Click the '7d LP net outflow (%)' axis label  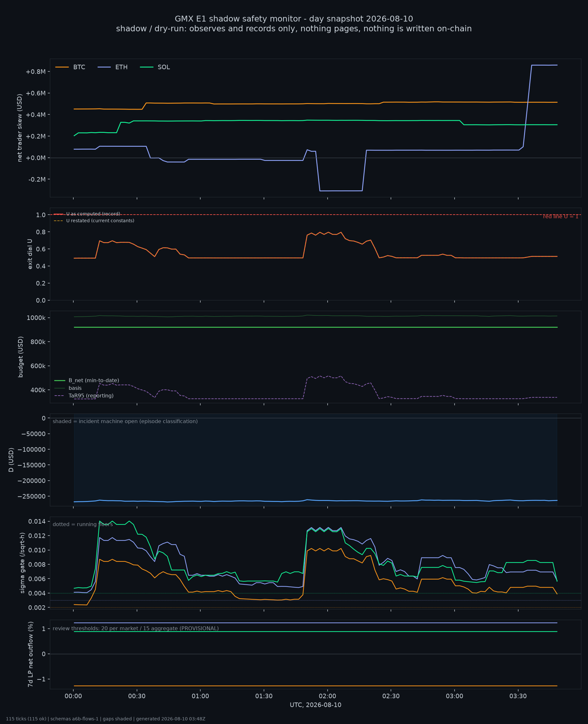(x=30, y=654)
